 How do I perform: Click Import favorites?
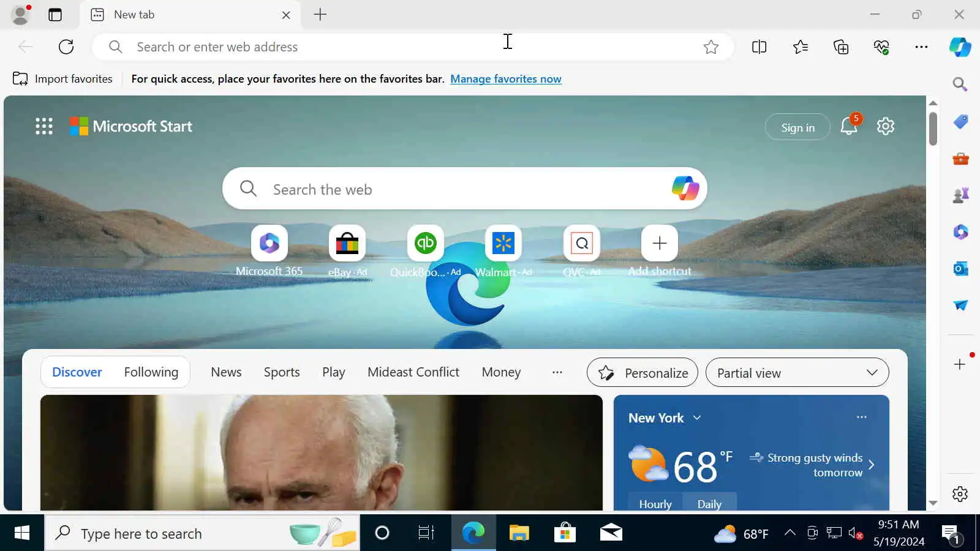62,79
